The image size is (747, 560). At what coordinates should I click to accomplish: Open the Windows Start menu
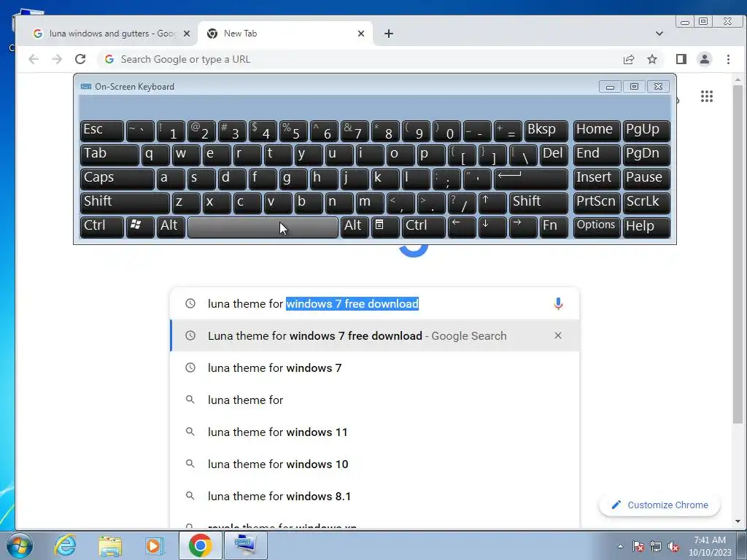pyautogui.click(x=19, y=545)
